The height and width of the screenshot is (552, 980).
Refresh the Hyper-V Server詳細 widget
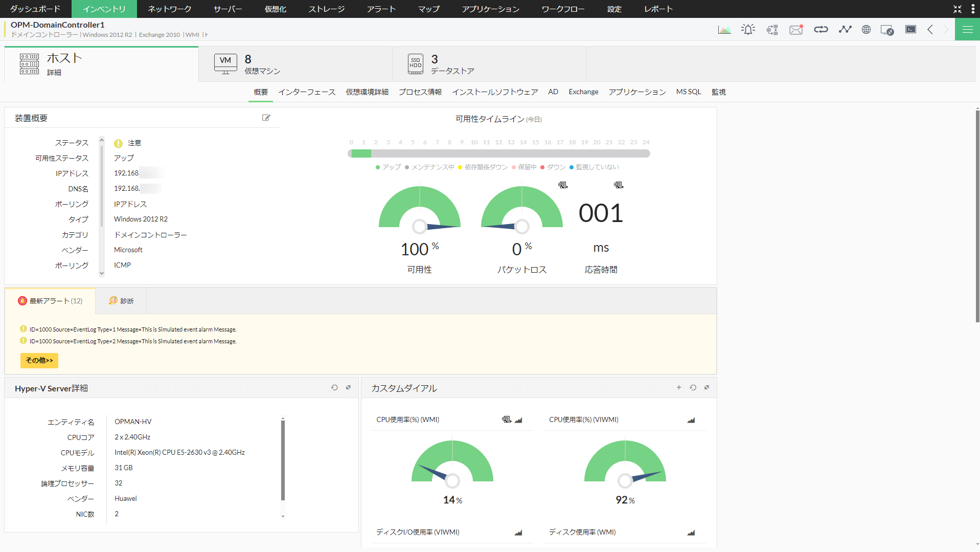pos(334,388)
